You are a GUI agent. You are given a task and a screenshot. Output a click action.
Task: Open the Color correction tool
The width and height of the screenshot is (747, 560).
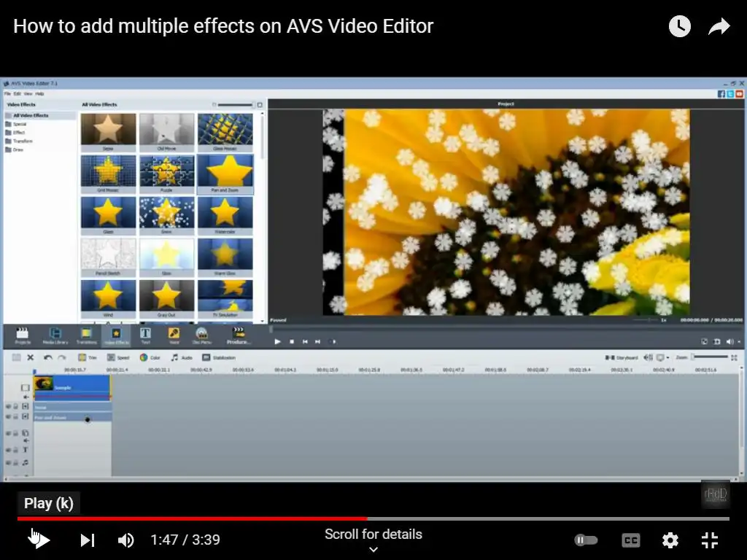150,357
